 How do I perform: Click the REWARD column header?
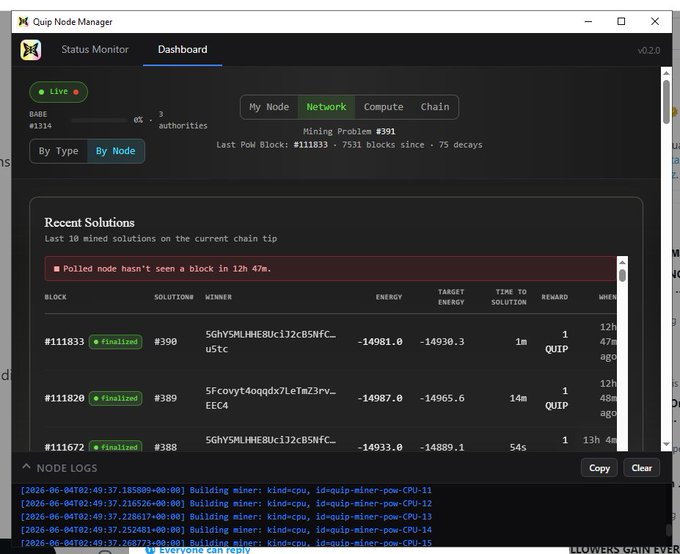(554, 297)
